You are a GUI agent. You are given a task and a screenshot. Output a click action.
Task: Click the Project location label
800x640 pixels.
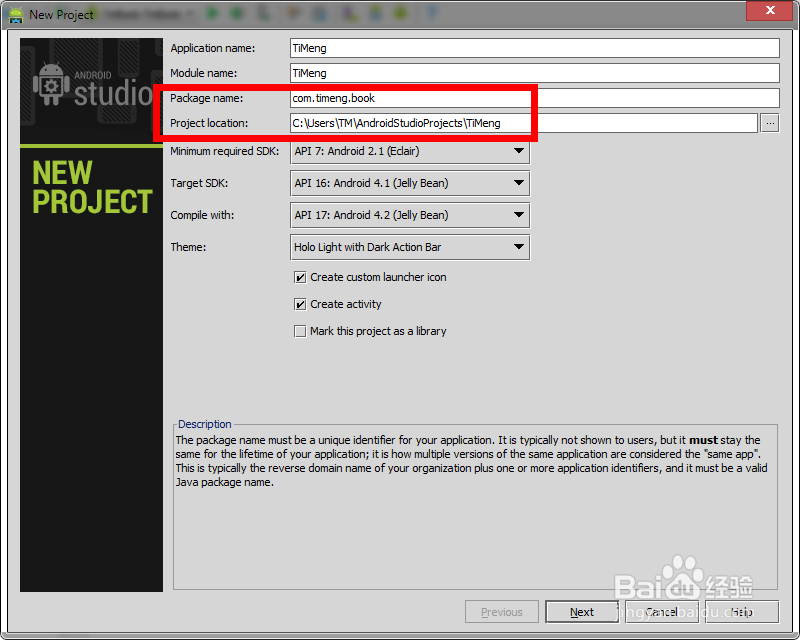[209, 123]
